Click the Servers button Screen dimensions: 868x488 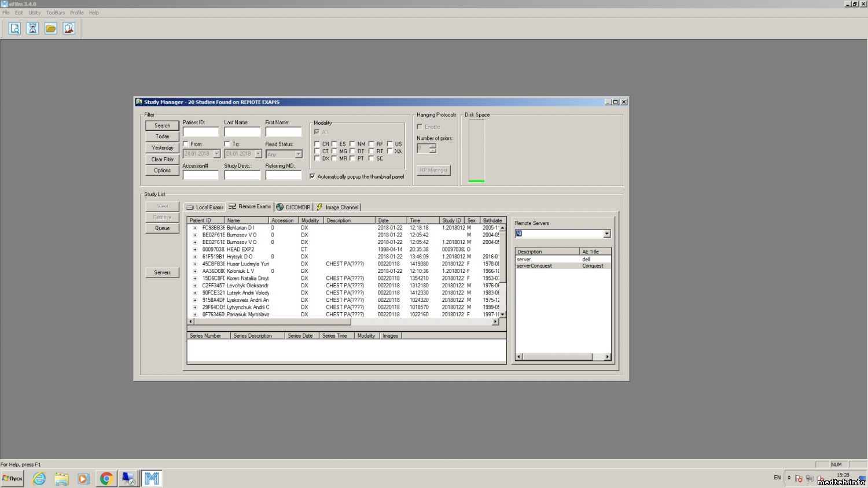(162, 272)
